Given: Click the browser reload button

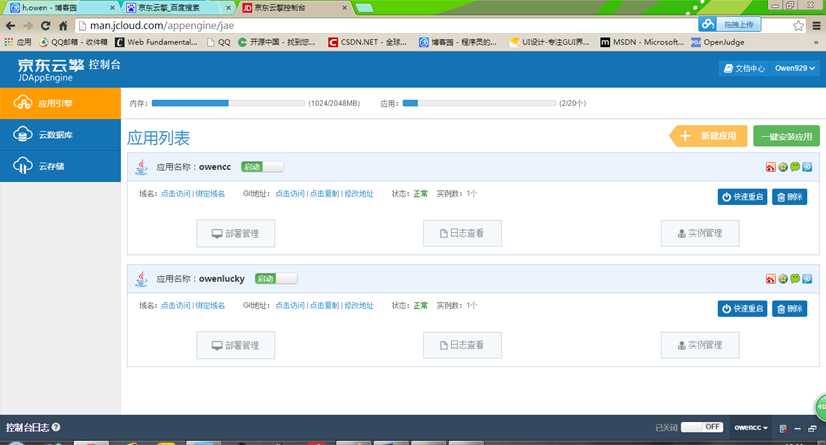Looking at the screenshot, I should tap(45, 25).
